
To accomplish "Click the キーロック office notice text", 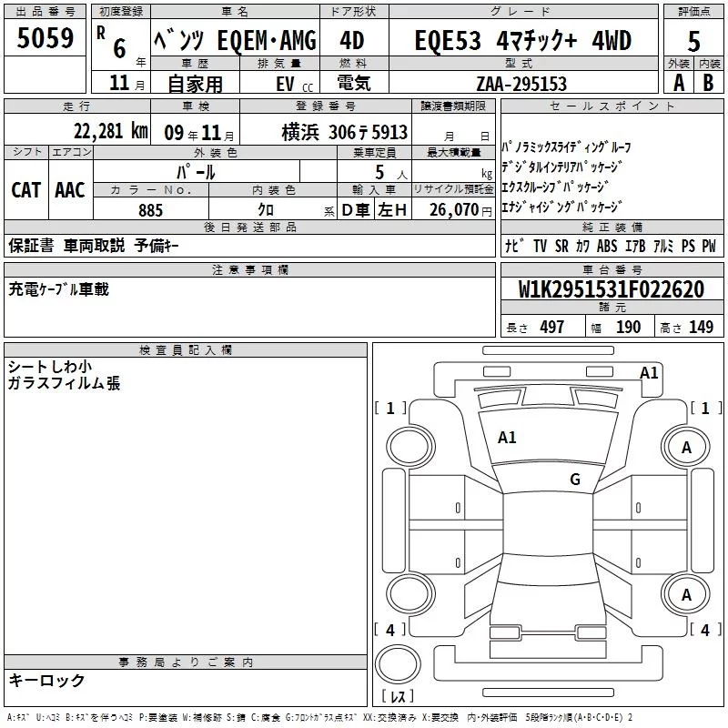I will click(46, 681).
